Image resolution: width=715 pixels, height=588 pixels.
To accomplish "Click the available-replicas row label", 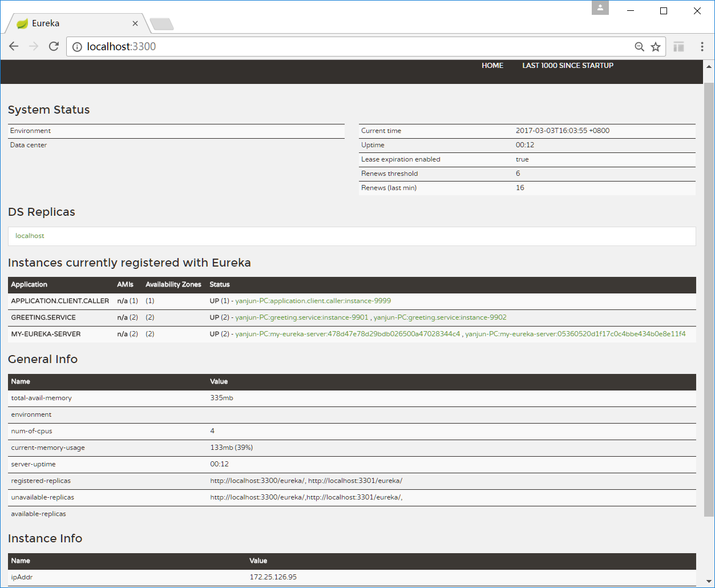I will click(39, 514).
